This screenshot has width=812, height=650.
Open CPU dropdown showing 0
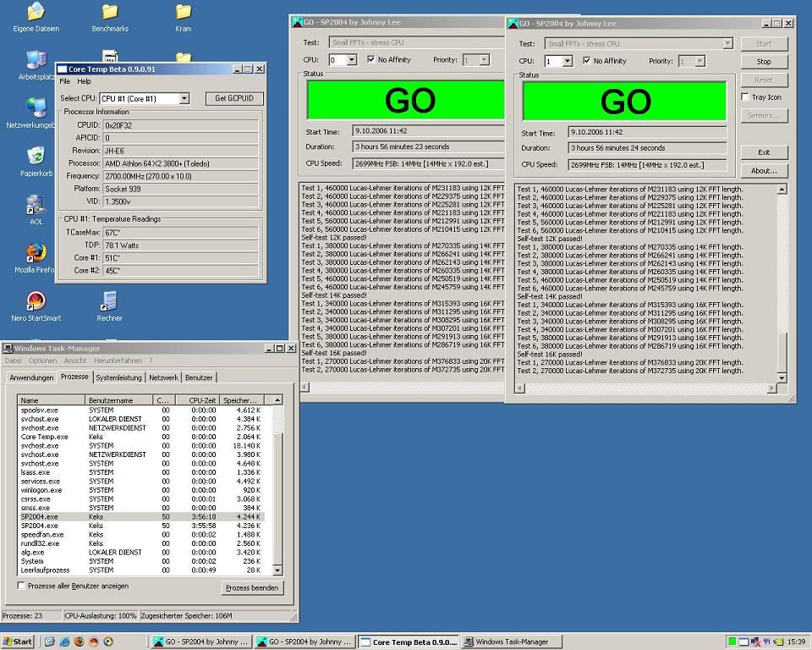pyautogui.click(x=352, y=60)
